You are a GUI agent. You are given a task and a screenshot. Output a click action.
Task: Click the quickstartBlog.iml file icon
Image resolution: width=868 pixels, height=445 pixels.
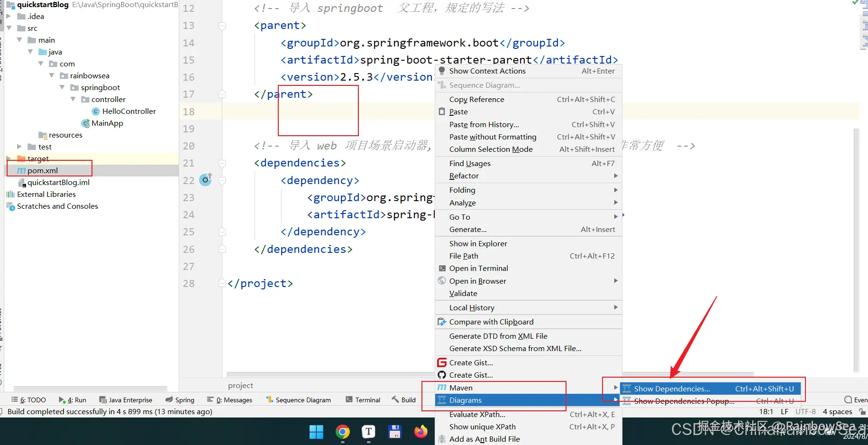[21, 183]
